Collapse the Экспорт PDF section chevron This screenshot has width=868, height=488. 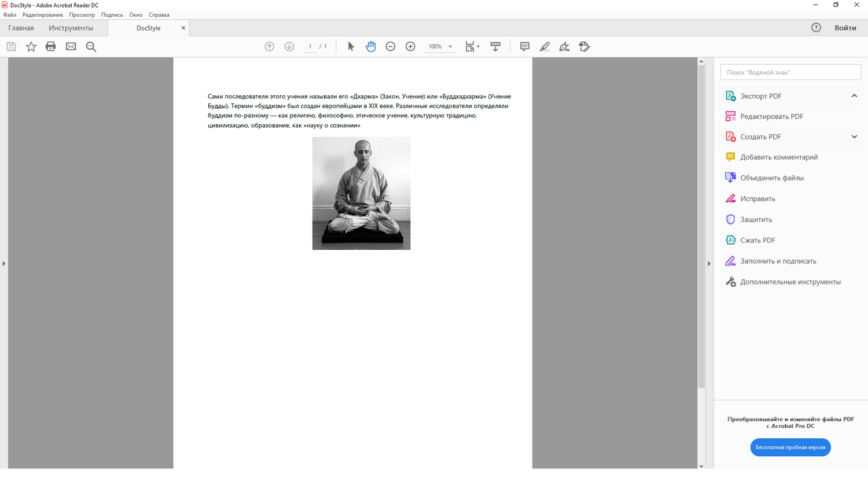pyautogui.click(x=854, y=96)
